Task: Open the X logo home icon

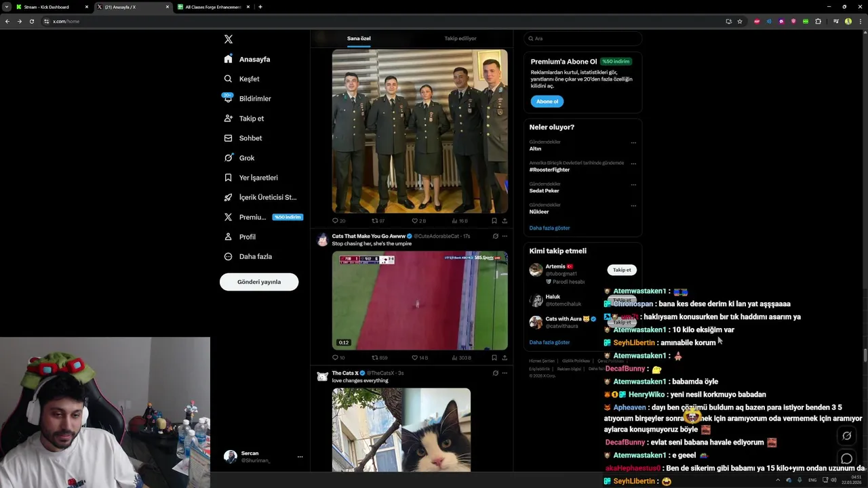Action: coord(229,39)
